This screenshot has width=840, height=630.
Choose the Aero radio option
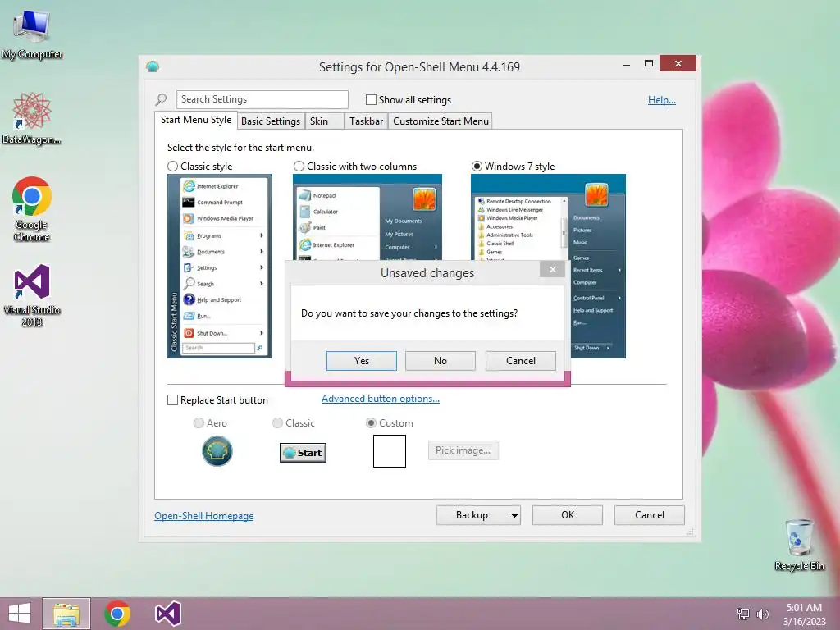[x=199, y=423]
